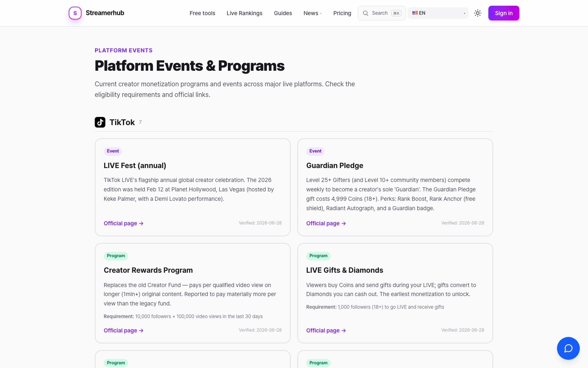Click the TikTok section heading

[122, 122]
